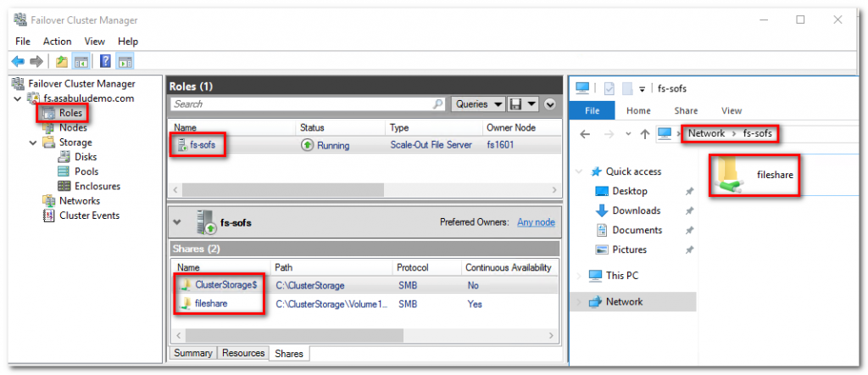Click the Any node link
The width and height of the screenshot is (868, 375).
[x=536, y=222]
